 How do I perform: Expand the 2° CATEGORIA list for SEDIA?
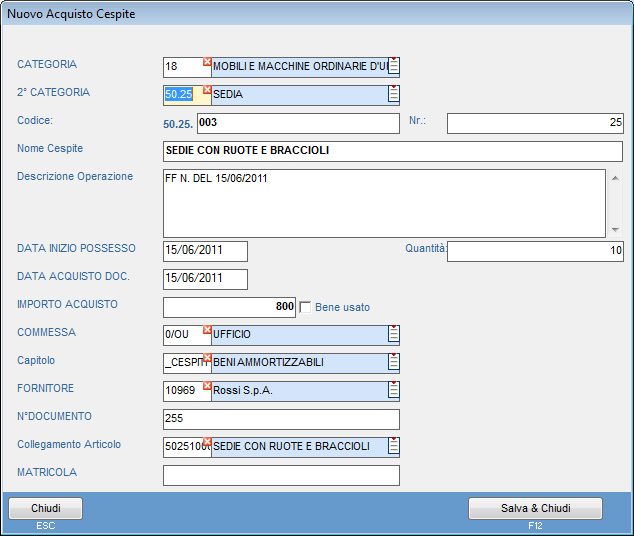point(394,95)
